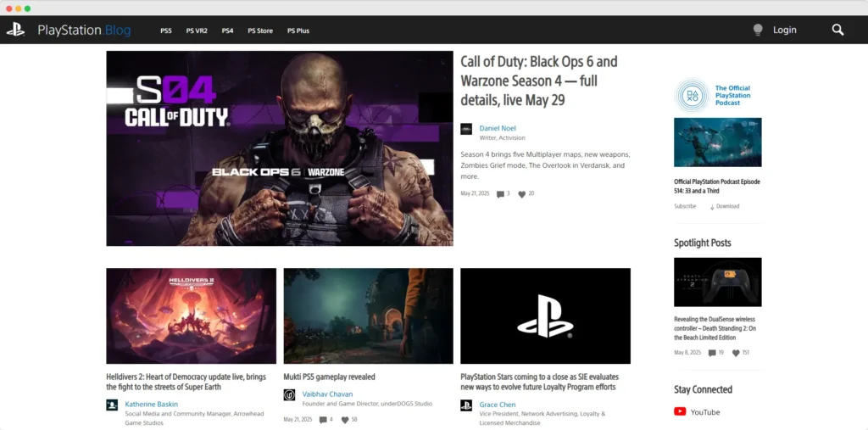This screenshot has width=868, height=430.
Task: Open Katherine Baskin author link
Action: (x=151, y=404)
